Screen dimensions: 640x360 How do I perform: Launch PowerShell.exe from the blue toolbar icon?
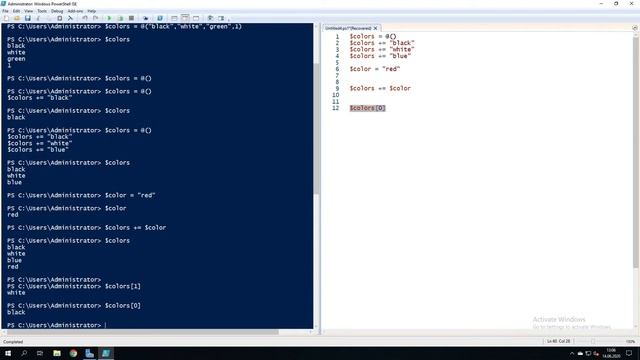pyautogui.click(x=160, y=18)
